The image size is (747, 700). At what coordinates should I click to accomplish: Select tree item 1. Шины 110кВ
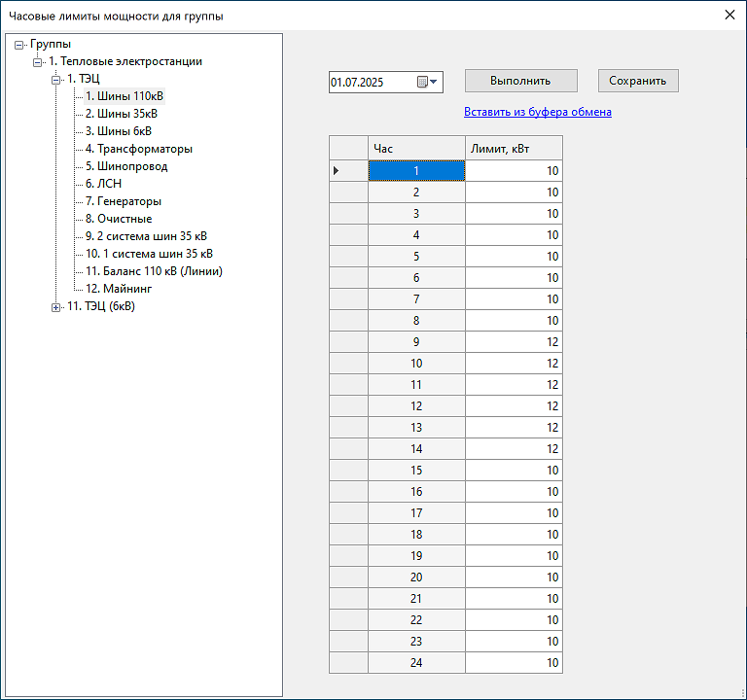click(x=124, y=96)
